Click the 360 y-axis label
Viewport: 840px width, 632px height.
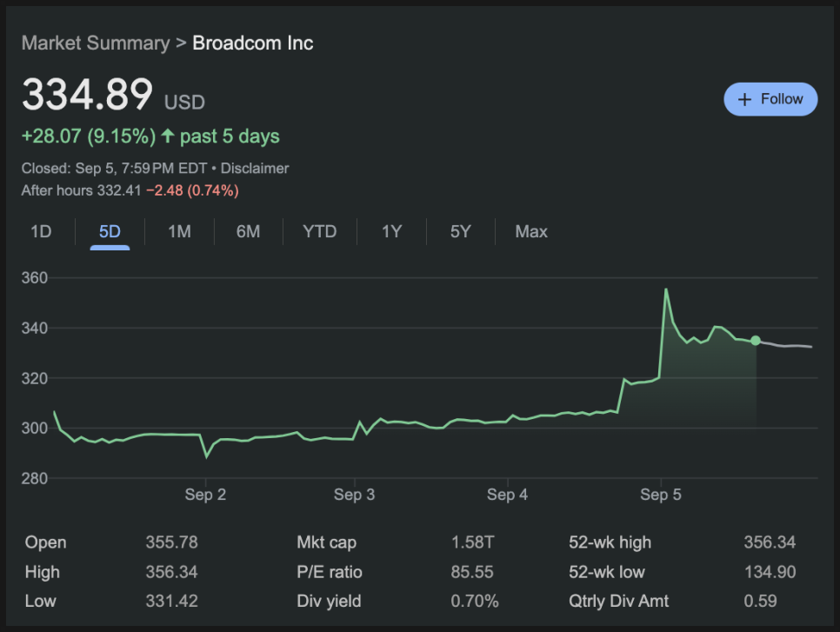click(x=34, y=277)
